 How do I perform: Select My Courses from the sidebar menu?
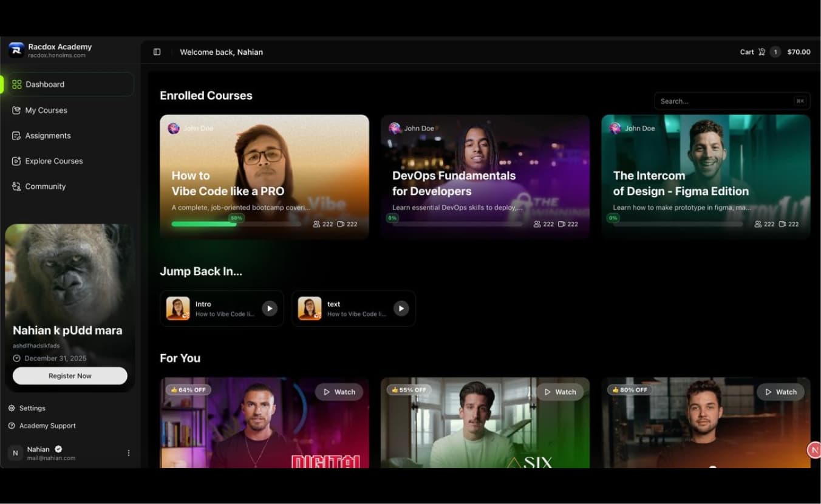(x=46, y=110)
